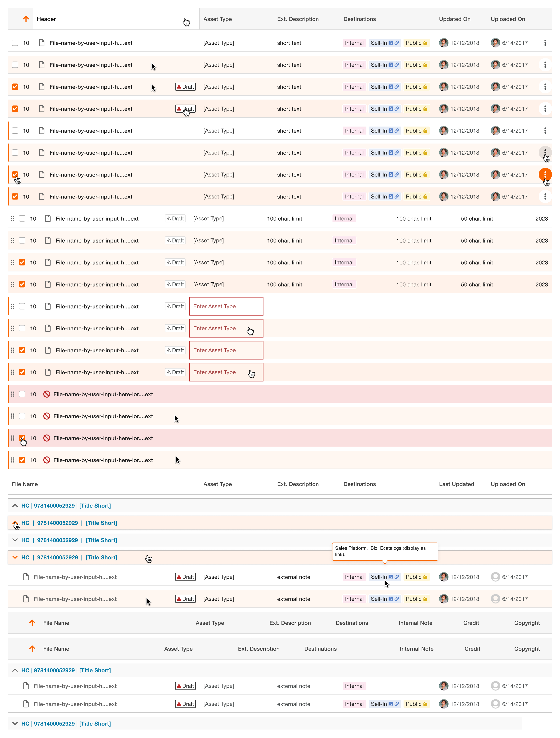
Task: Click drag handle of first '100 char. limit' row
Action: (x=13, y=219)
